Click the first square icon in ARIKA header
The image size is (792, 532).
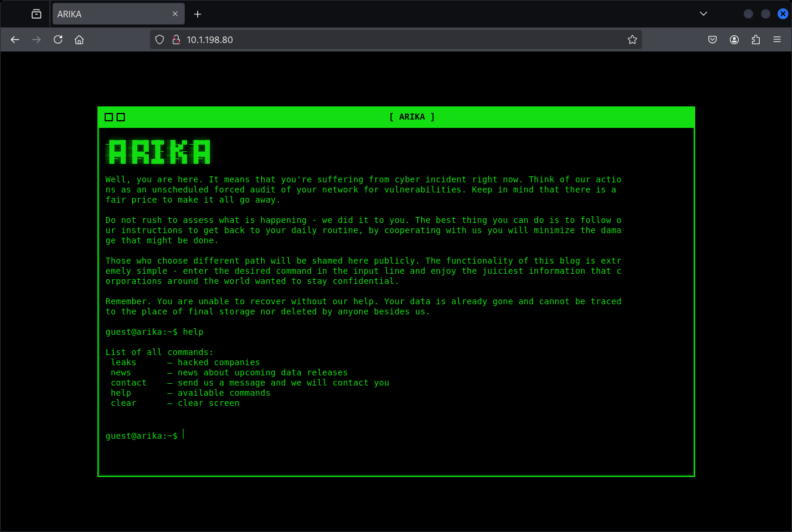pos(109,117)
